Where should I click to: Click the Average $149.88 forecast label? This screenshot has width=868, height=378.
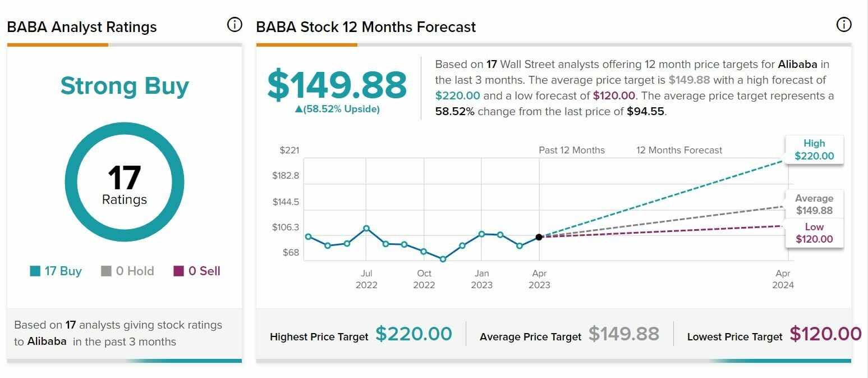(x=814, y=204)
